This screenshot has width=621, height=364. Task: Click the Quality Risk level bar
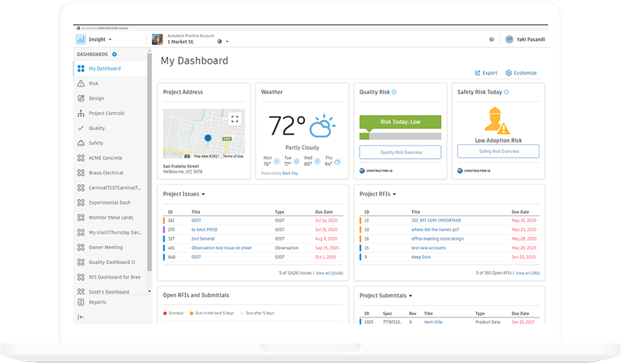click(400, 135)
